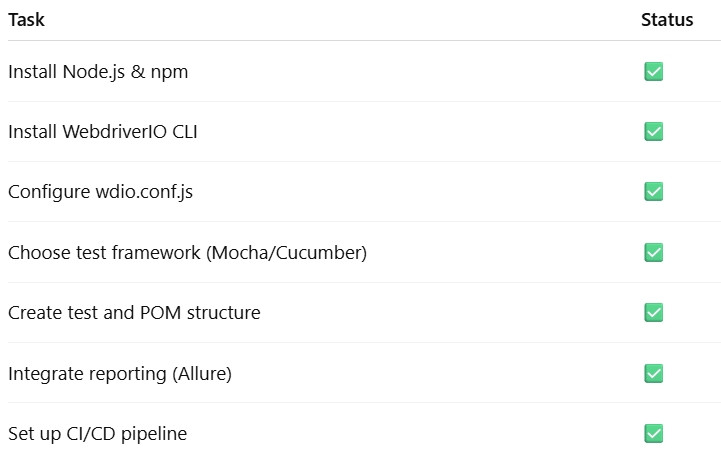The height and width of the screenshot is (462, 721).
Task: Click the Create test and POM structure checkmark
Action: pyautogui.click(x=653, y=313)
